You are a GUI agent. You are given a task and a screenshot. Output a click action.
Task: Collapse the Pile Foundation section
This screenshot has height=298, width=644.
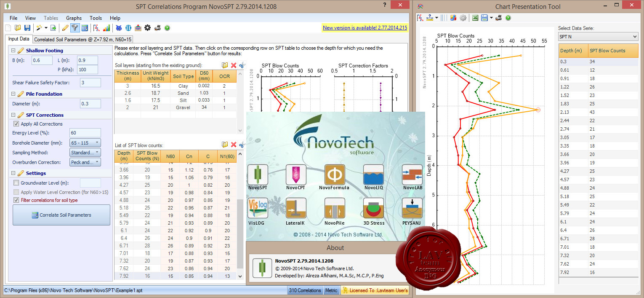13,94
